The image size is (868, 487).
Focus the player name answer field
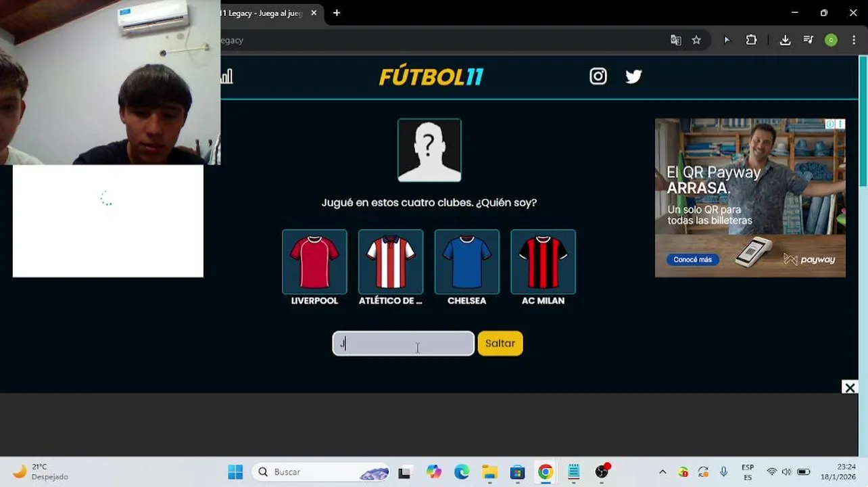tap(403, 343)
